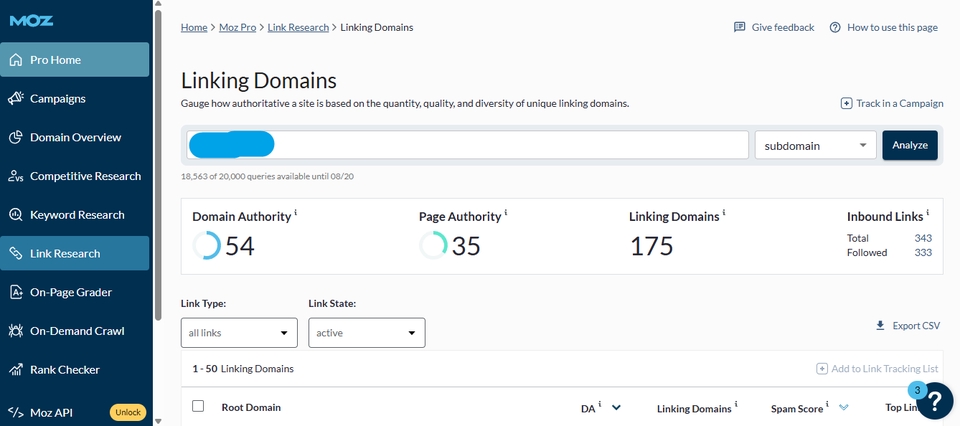Click the question mark icon beside How to use

click(x=835, y=28)
